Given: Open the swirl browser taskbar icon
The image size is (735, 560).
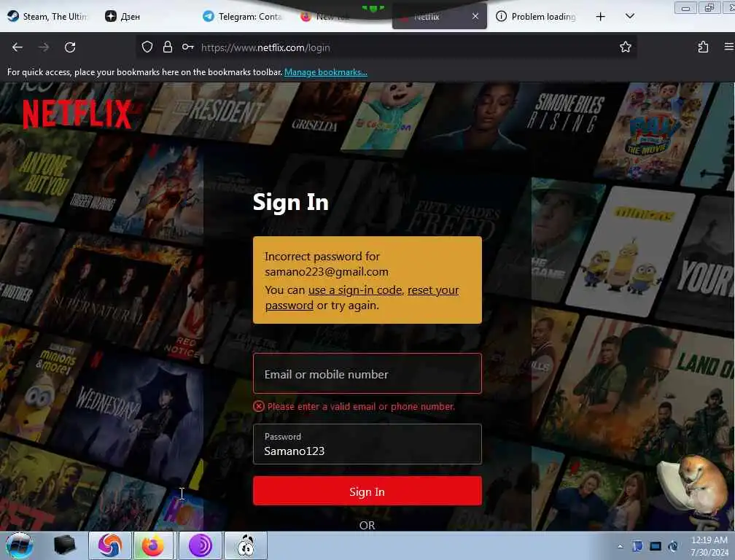Looking at the screenshot, I should tap(109, 545).
